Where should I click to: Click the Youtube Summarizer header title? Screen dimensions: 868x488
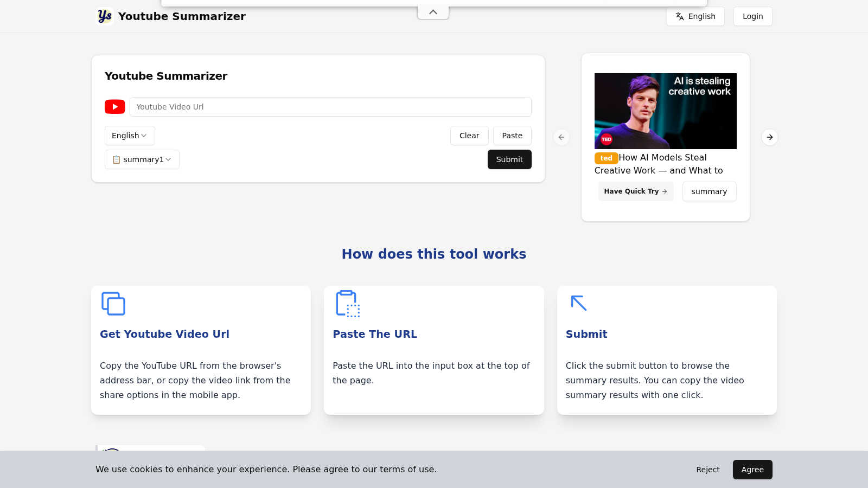182,16
